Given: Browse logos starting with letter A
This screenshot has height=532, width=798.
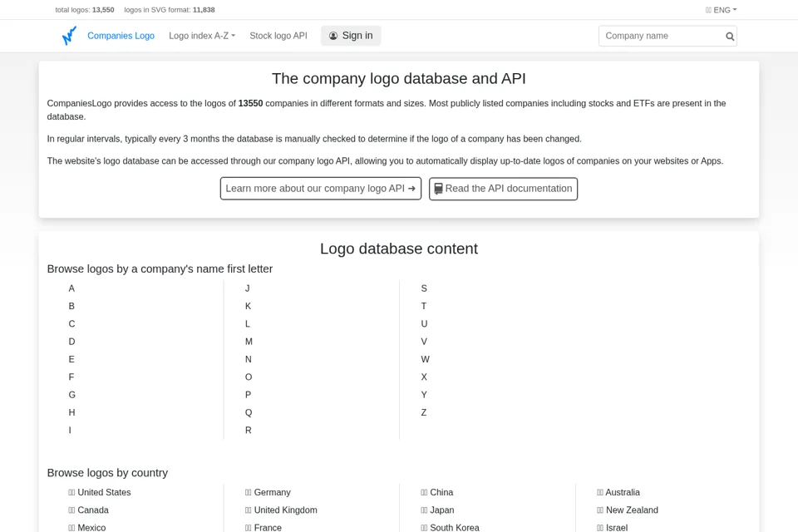Looking at the screenshot, I should (x=71, y=288).
